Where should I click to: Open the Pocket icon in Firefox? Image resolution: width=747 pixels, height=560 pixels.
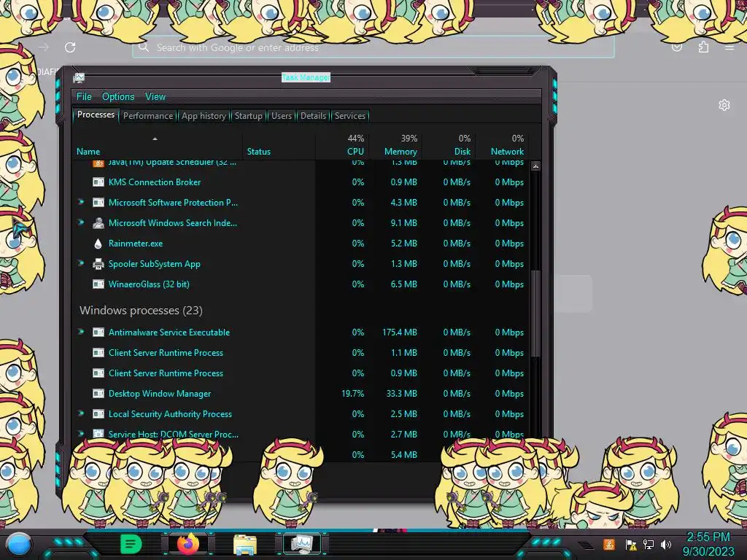tap(677, 47)
